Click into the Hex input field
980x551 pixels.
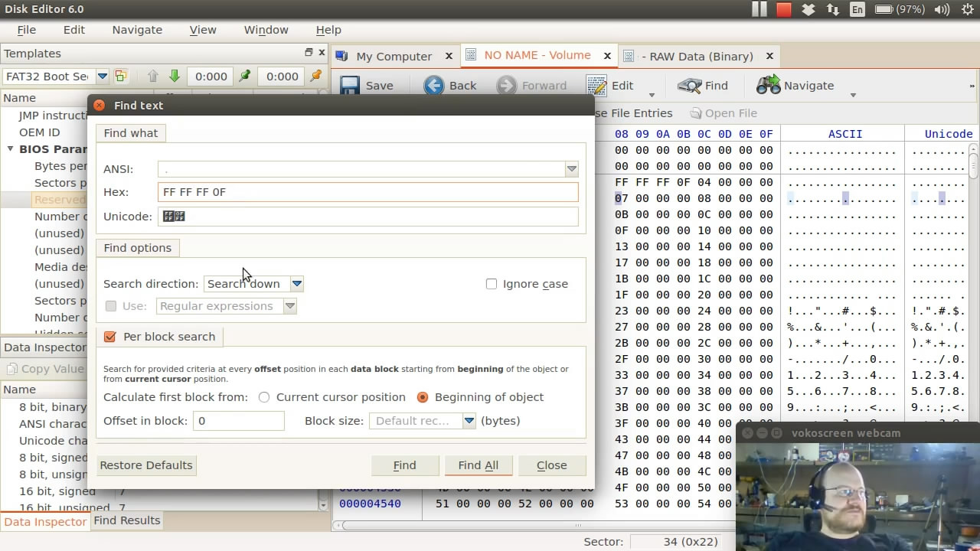tap(367, 192)
